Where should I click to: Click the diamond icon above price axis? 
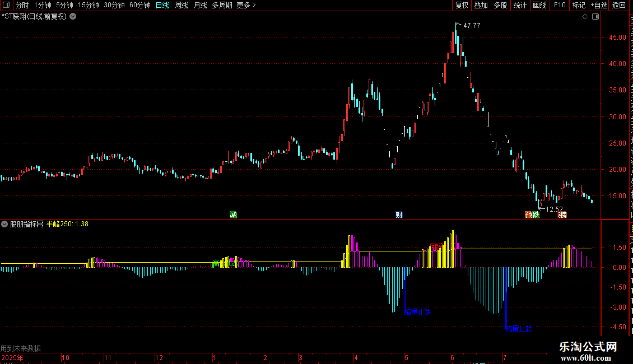(x=585, y=17)
